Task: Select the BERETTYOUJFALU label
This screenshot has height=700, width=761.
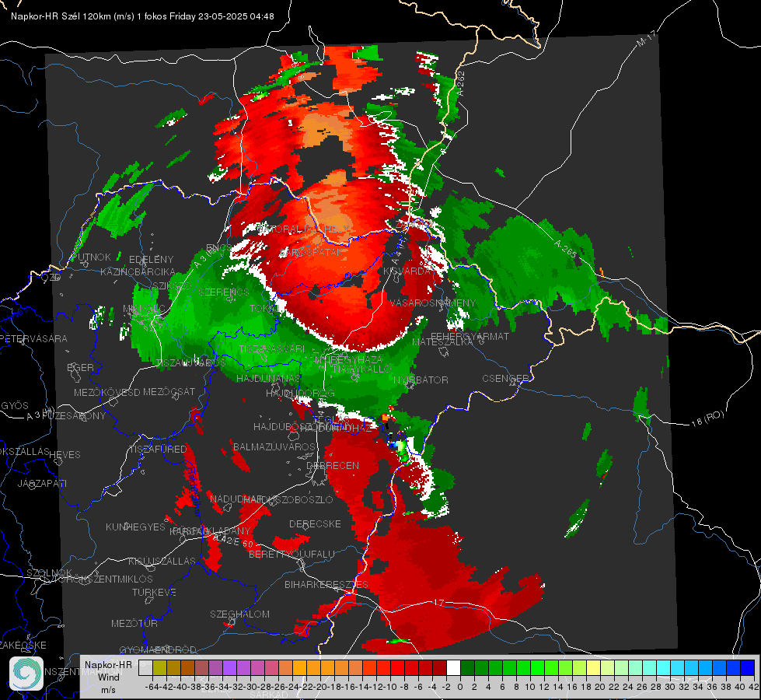Action: click(x=291, y=554)
